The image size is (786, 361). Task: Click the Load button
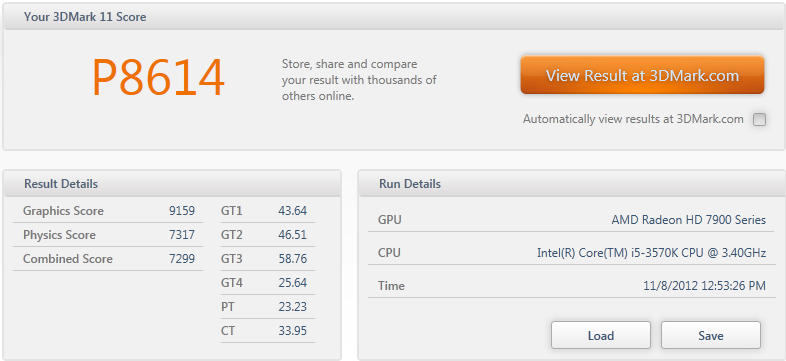point(601,335)
